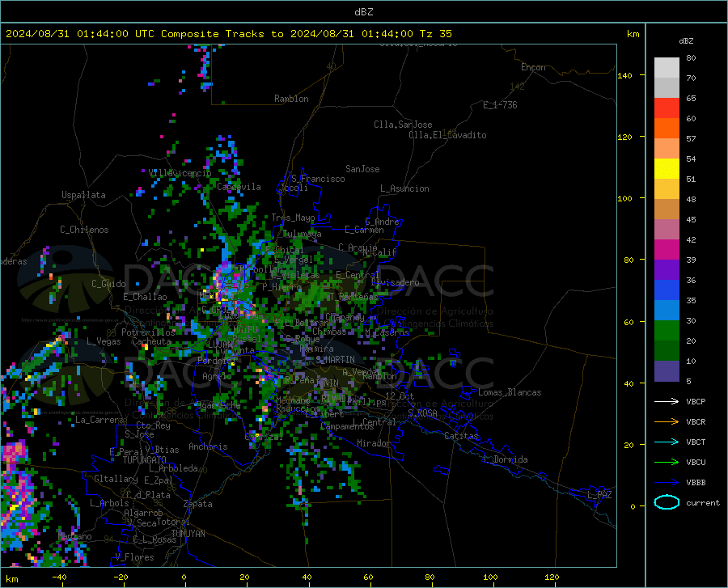728x588 pixels.
Task: Click the -40 tick on horizontal axis
Action: pos(59,577)
